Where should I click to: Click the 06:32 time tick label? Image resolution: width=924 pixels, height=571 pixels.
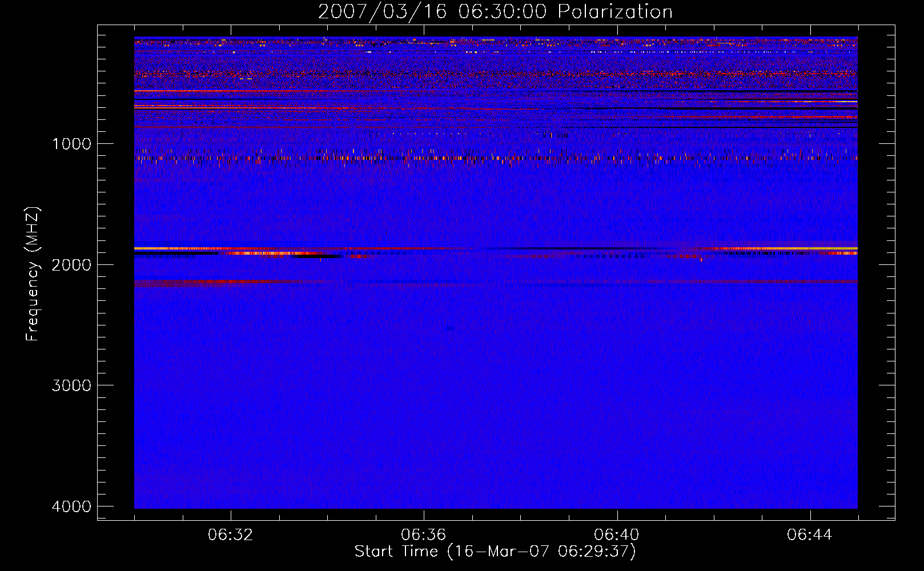pyautogui.click(x=231, y=535)
